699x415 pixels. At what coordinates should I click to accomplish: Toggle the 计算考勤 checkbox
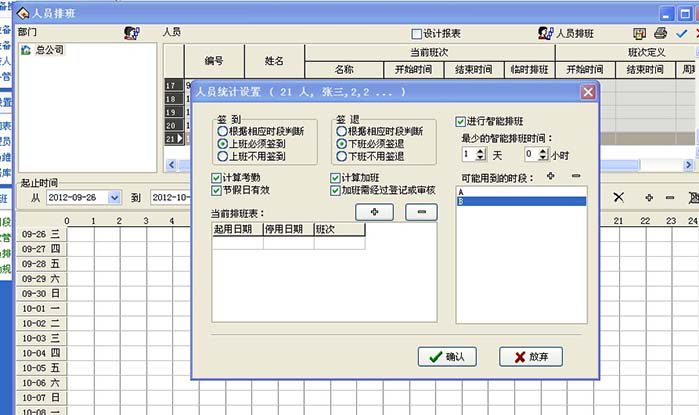[x=216, y=178]
